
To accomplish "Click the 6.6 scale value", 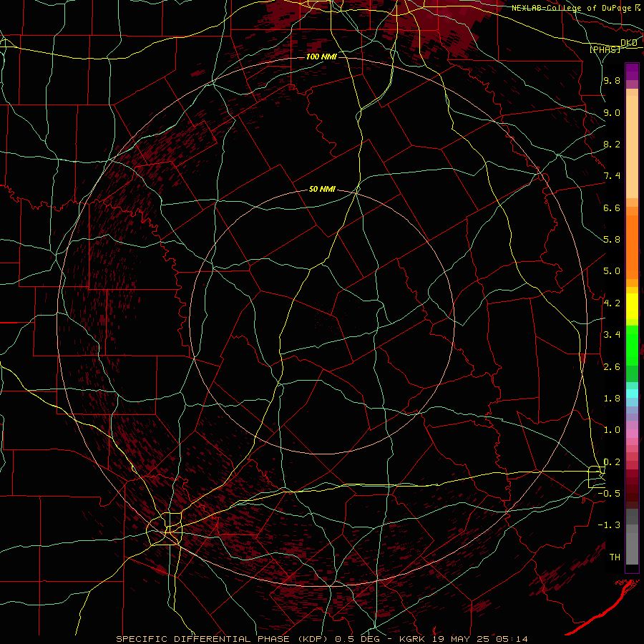I will pyautogui.click(x=612, y=208).
